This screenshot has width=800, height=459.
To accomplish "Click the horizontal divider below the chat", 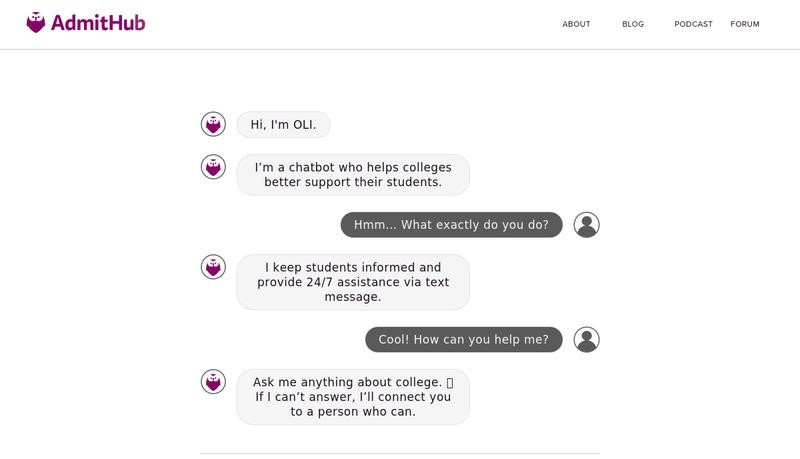I will (400, 454).
